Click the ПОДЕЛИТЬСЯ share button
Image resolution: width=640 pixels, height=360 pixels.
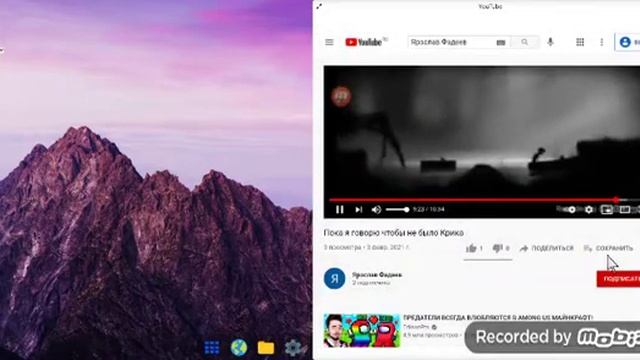pyautogui.click(x=547, y=248)
